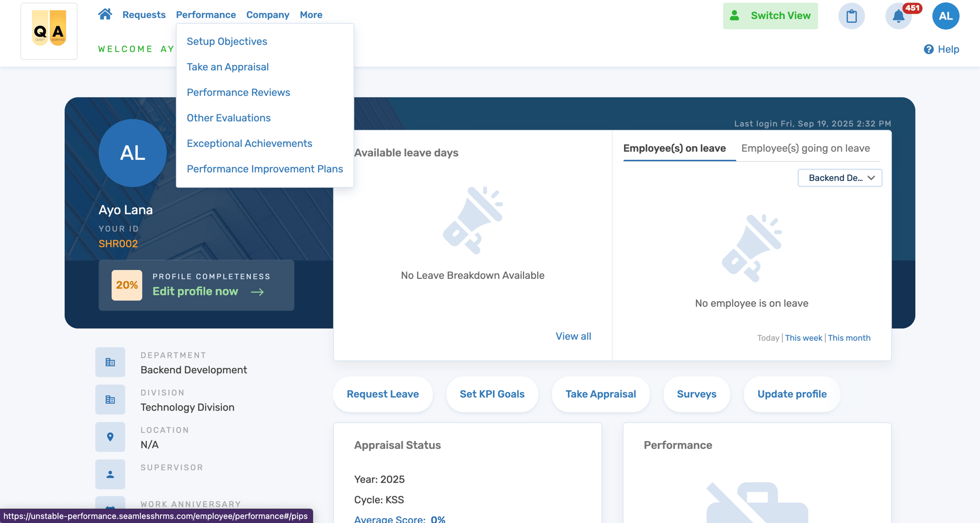Viewport: 980px width, 523px height.
Task: Switch to Employee(s) going on leave tab
Action: click(x=805, y=148)
